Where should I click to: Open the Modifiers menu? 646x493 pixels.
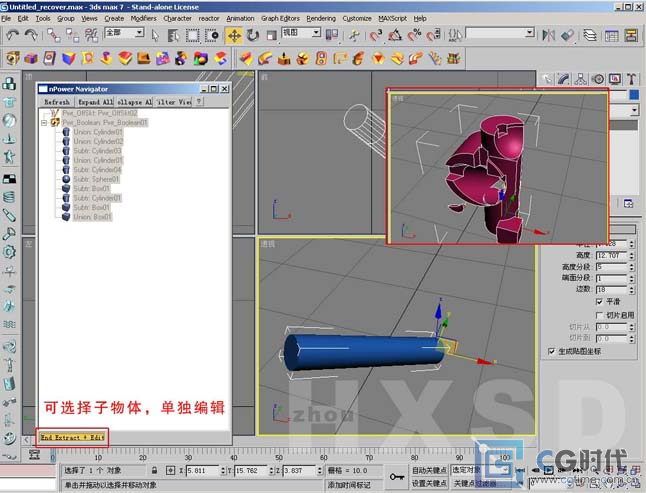pos(143,19)
